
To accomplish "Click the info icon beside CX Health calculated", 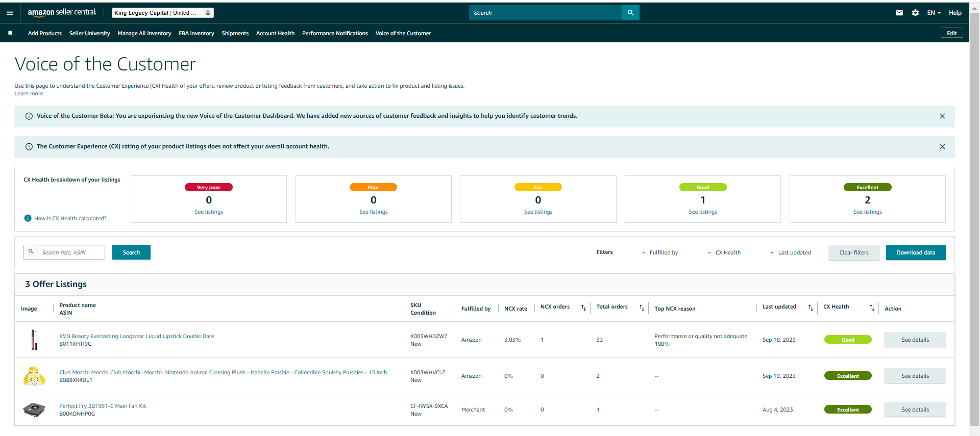I will click(28, 218).
